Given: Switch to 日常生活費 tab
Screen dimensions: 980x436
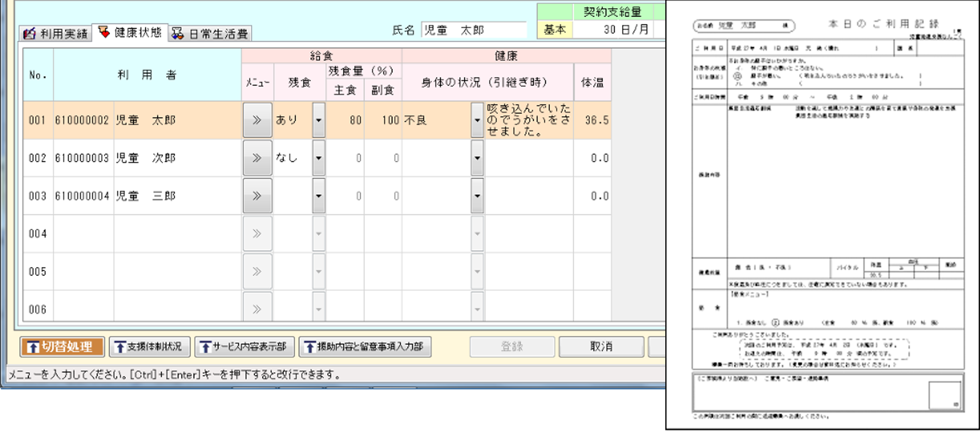Looking at the screenshot, I should click(210, 33).
